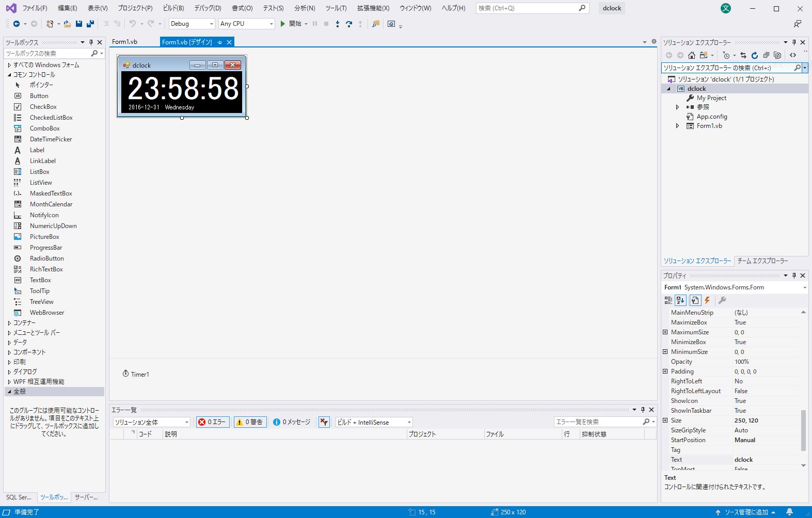Viewport: 812px width, 518px height.
Task: Toggle the 0 errors filter button
Action: pyautogui.click(x=213, y=422)
